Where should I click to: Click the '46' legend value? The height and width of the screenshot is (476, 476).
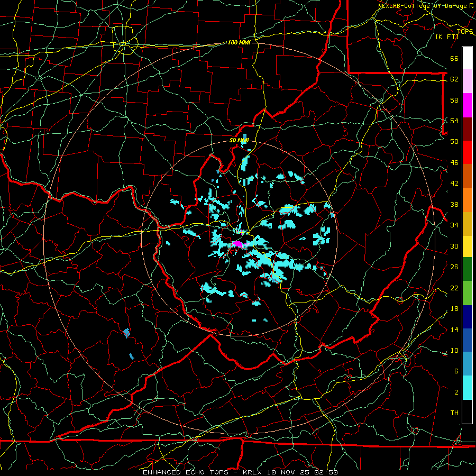(x=454, y=163)
